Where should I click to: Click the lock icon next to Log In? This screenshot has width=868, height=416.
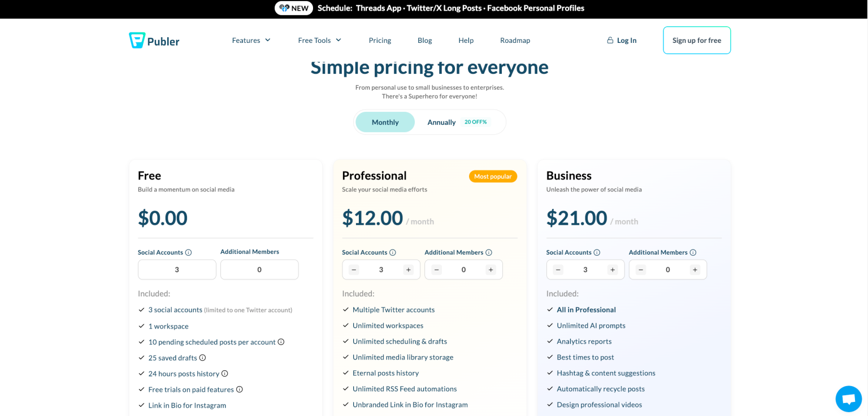tap(610, 40)
